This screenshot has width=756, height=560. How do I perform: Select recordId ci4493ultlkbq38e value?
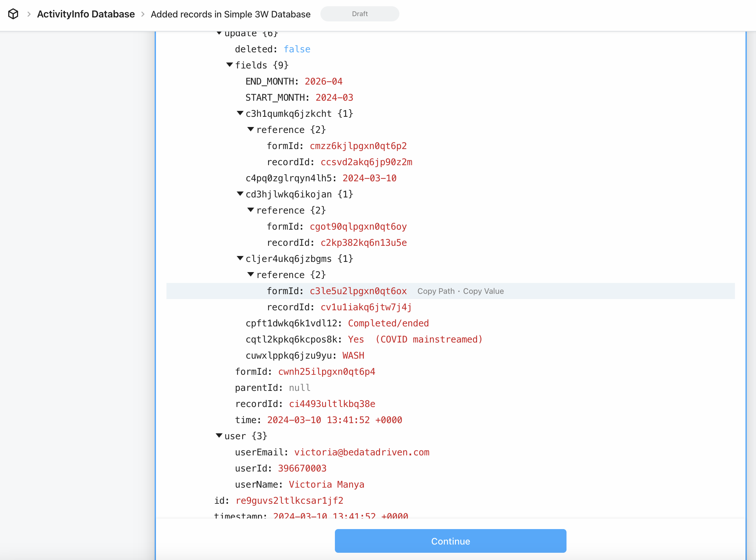click(332, 404)
